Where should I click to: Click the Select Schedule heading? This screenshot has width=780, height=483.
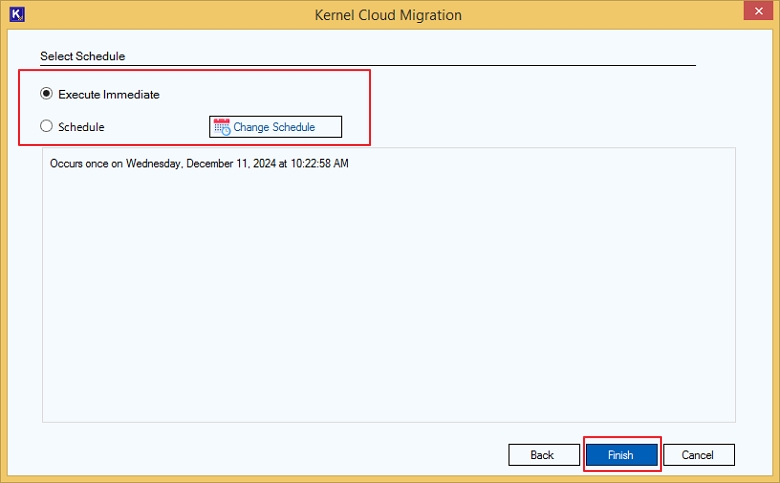(x=83, y=56)
